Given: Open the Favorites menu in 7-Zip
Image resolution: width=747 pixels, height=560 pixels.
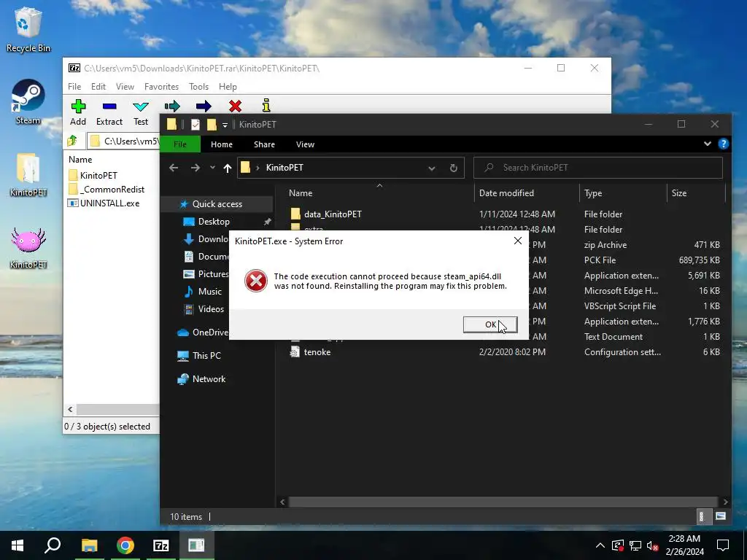Looking at the screenshot, I should tap(161, 87).
